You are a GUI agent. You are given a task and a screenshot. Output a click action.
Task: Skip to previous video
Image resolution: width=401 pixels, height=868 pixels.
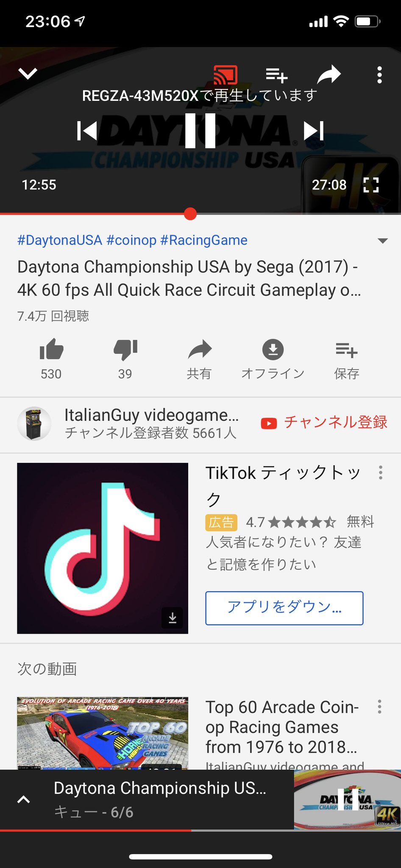point(87,131)
